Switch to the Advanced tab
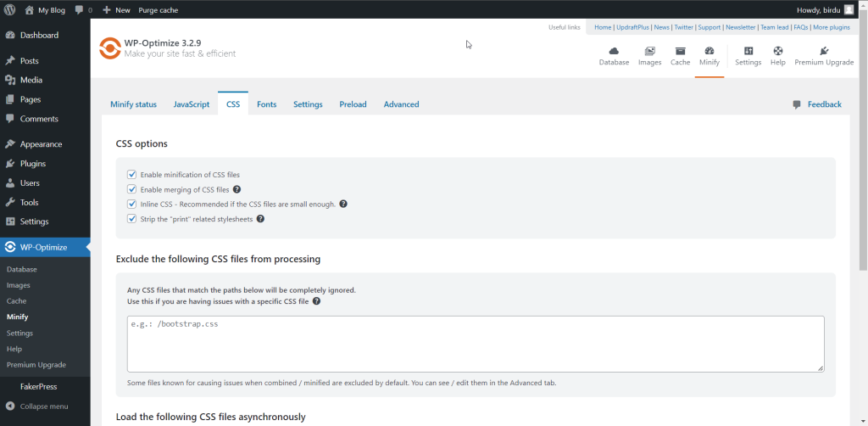868x426 pixels. [x=401, y=104]
